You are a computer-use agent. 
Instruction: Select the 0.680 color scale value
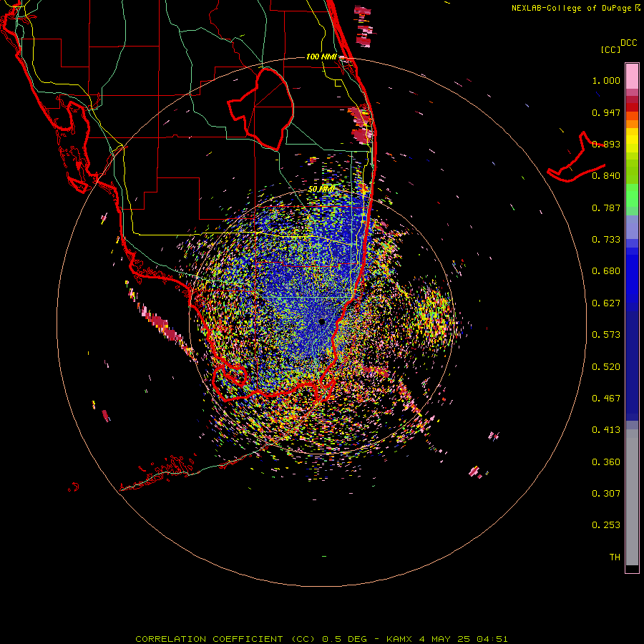coord(606,271)
